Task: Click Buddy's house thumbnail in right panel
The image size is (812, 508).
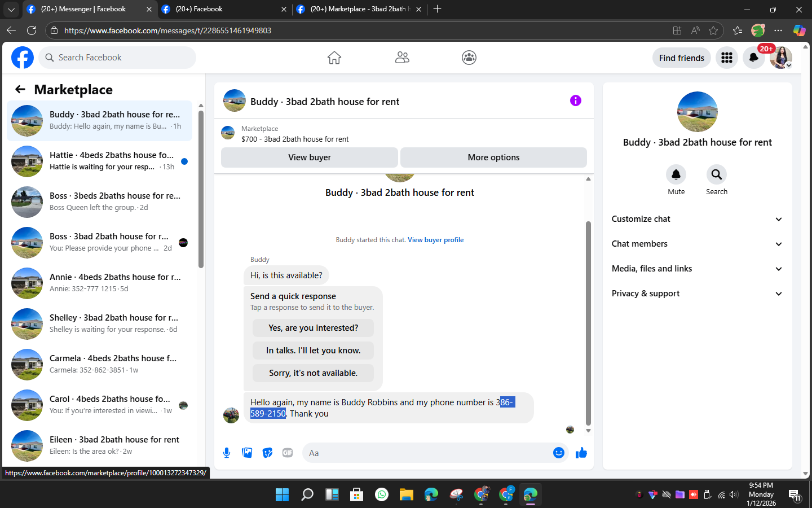Action: pyautogui.click(x=698, y=112)
